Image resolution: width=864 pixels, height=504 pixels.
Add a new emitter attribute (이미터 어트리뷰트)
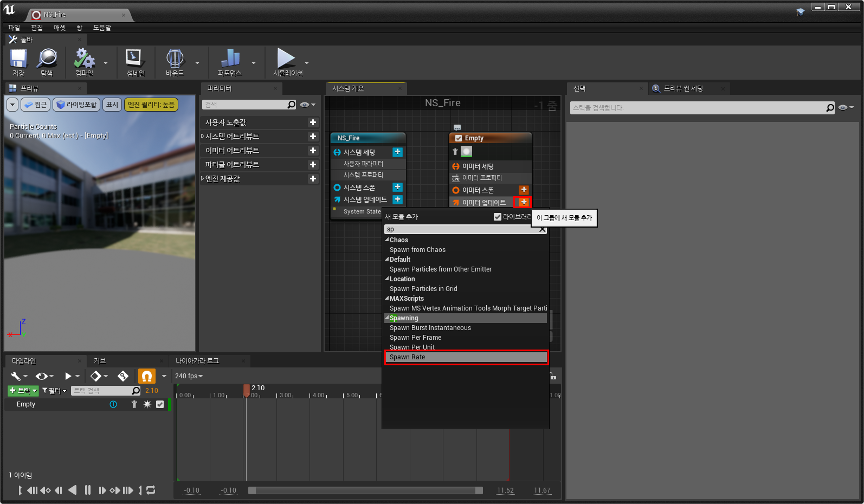click(x=313, y=151)
